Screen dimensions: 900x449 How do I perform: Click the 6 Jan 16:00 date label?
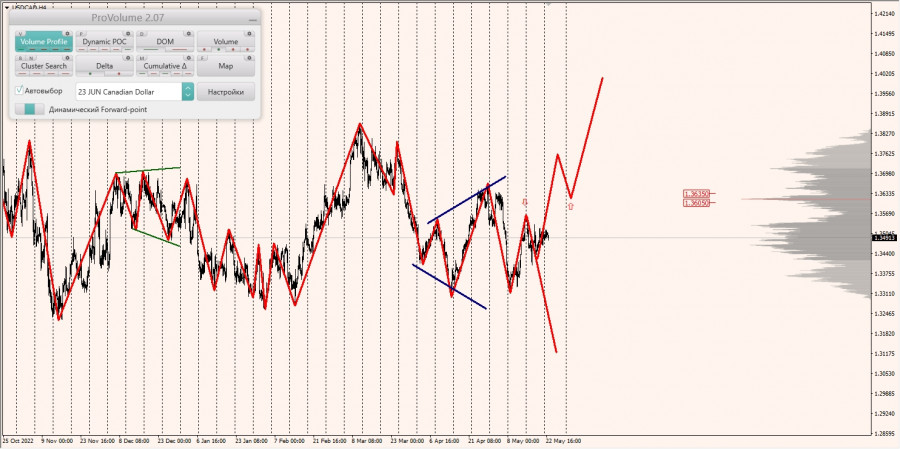pos(211,440)
